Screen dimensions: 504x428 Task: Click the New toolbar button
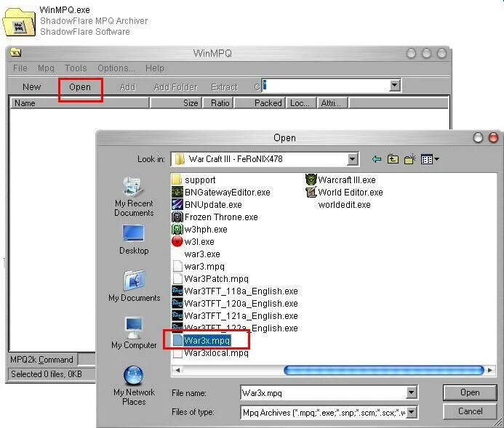31,87
